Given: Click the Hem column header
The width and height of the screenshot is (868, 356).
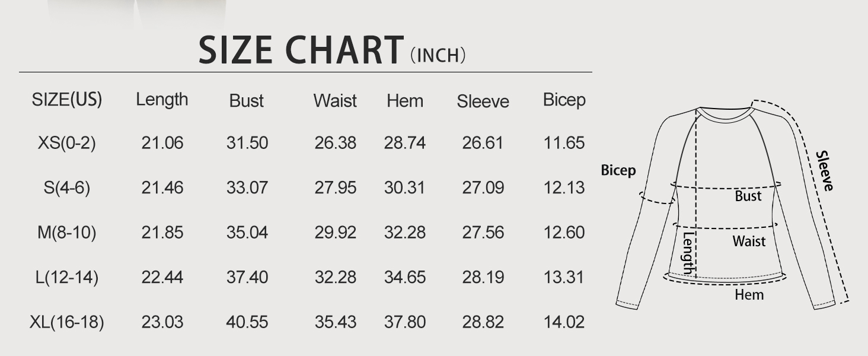Looking at the screenshot, I should click(405, 101).
